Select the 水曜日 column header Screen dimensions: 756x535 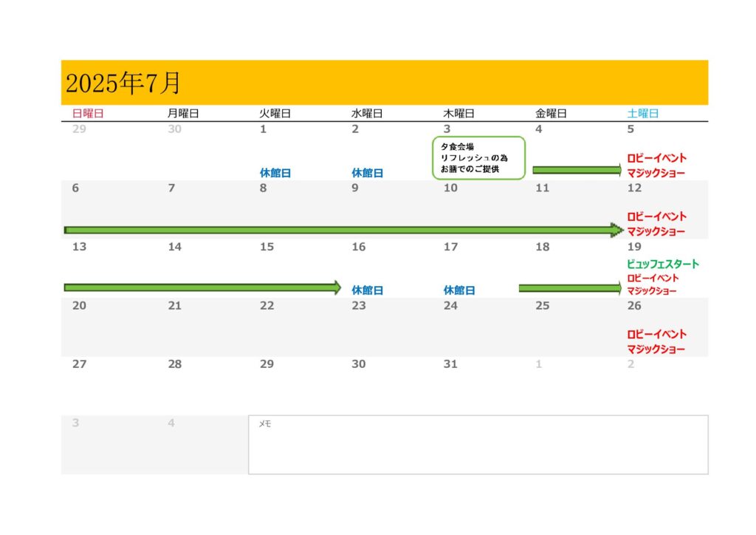367,113
